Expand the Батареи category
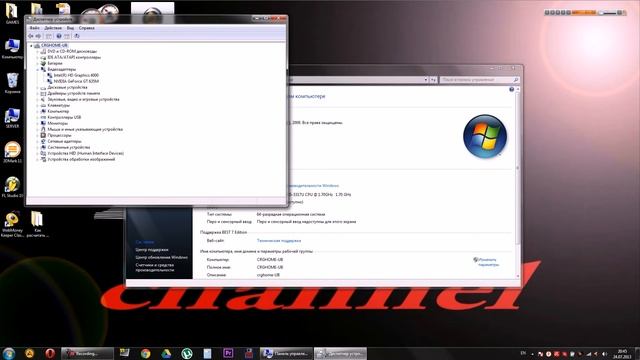The image size is (640, 360). [x=37, y=64]
